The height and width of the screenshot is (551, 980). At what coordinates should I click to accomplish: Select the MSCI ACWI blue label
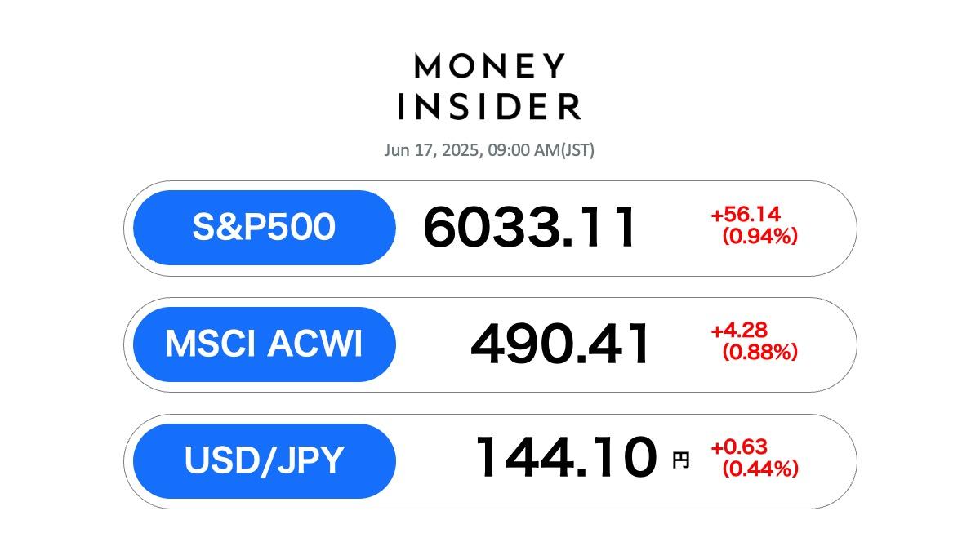point(264,344)
